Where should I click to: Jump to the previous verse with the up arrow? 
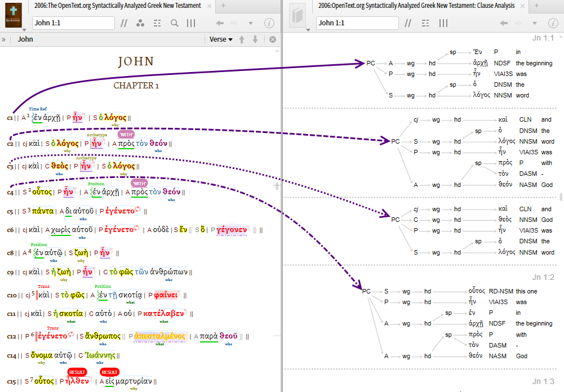[x=242, y=39]
